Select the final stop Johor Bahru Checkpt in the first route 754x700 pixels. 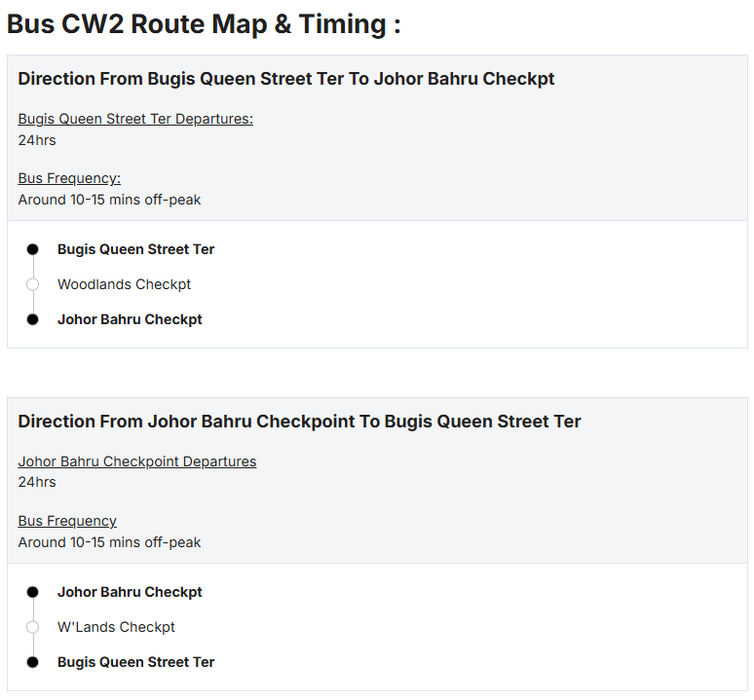tap(130, 319)
